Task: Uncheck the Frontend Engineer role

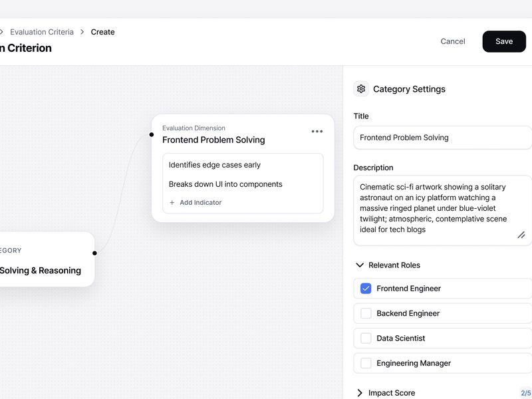Action: coord(365,288)
